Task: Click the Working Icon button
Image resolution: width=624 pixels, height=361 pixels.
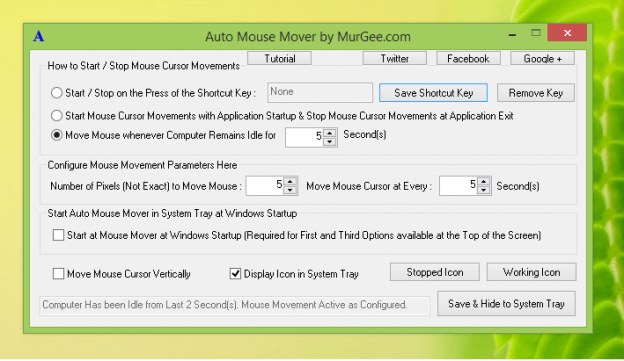Action: click(531, 272)
